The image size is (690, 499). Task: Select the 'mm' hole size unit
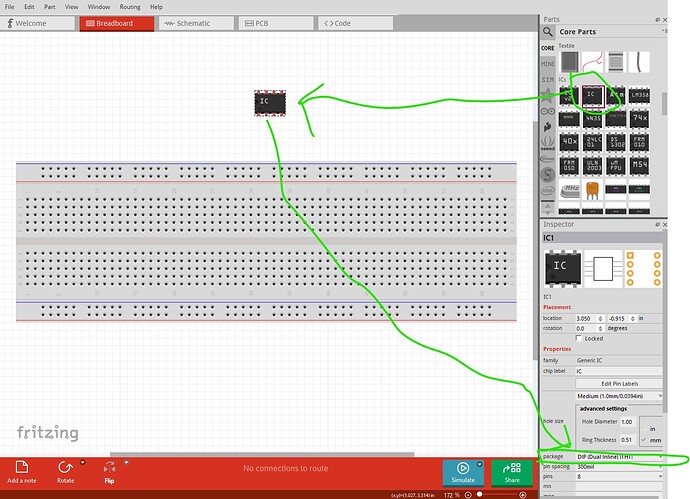[x=654, y=439]
